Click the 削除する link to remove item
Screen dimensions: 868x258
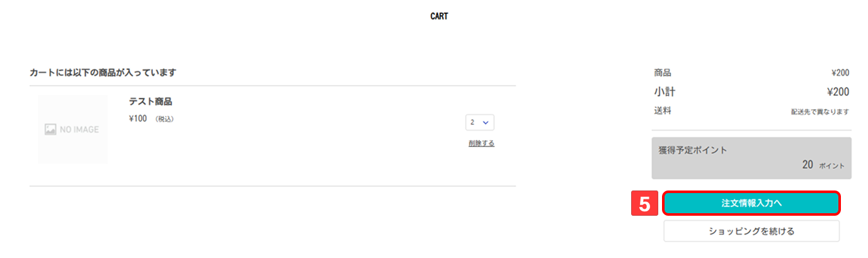[x=481, y=143]
